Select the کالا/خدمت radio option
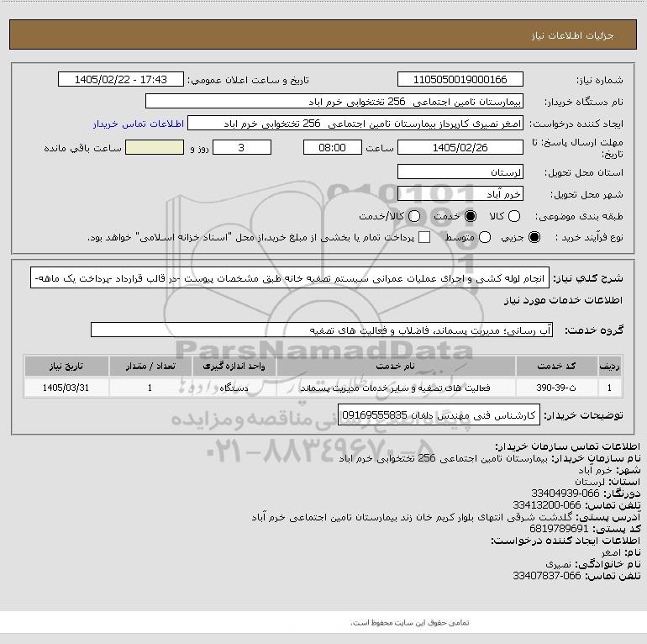This screenshot has height=644, width=647. (414, 216)
